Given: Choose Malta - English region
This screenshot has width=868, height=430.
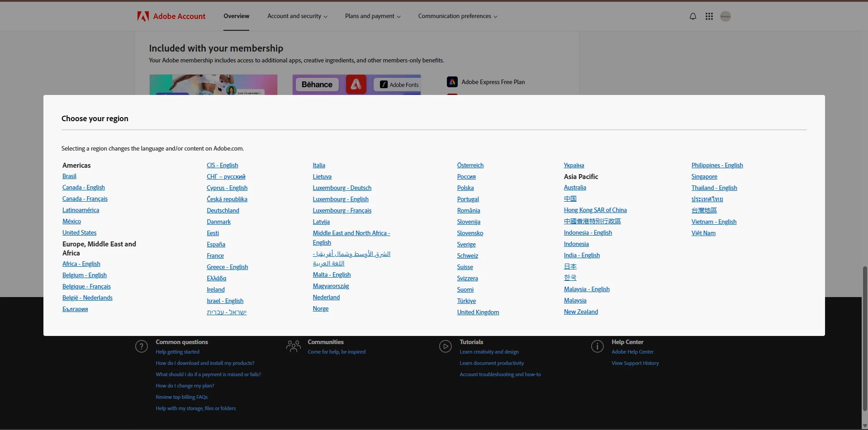Looking at the screenshot, I should click(x=332, y=275).
